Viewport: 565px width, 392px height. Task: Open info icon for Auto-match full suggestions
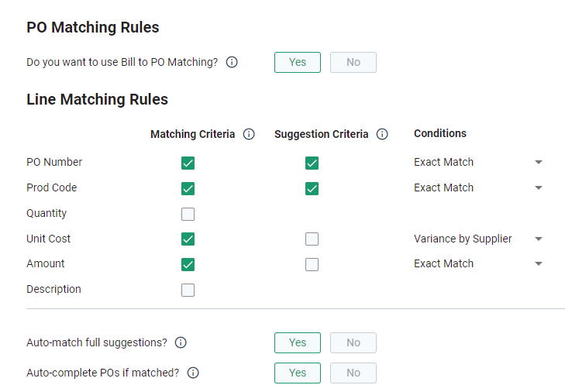pyautogui.click(x=181, y=342)
